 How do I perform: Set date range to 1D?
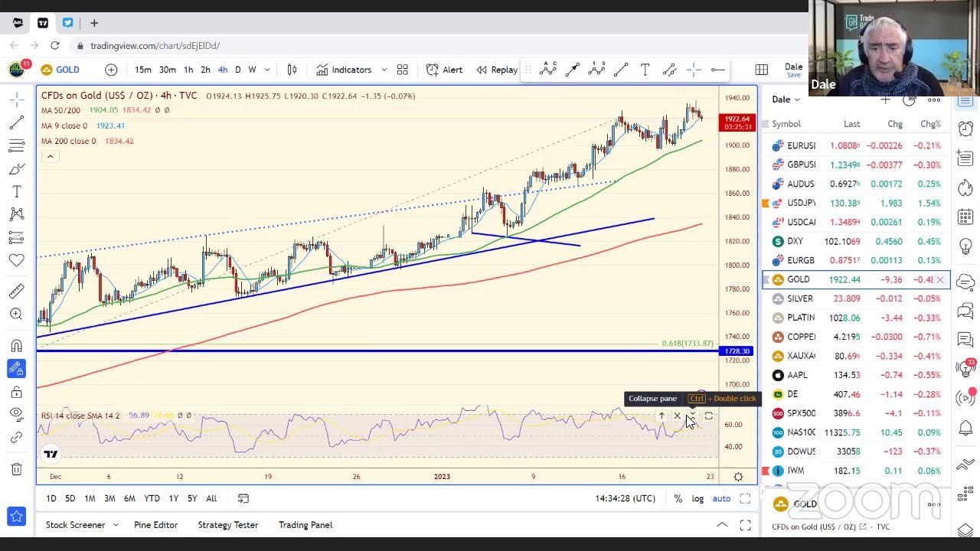(x=51, y=498)
